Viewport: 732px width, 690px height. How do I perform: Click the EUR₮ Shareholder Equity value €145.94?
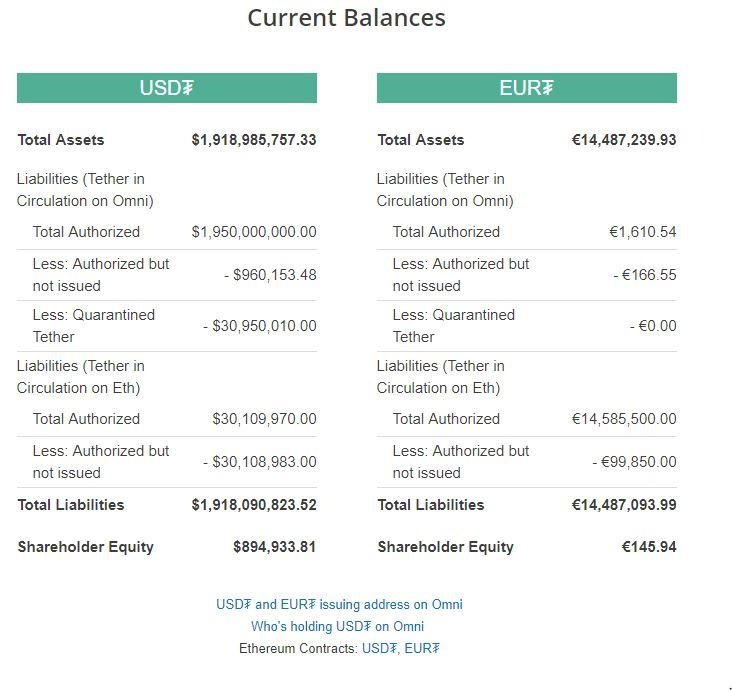click(649, 547)
